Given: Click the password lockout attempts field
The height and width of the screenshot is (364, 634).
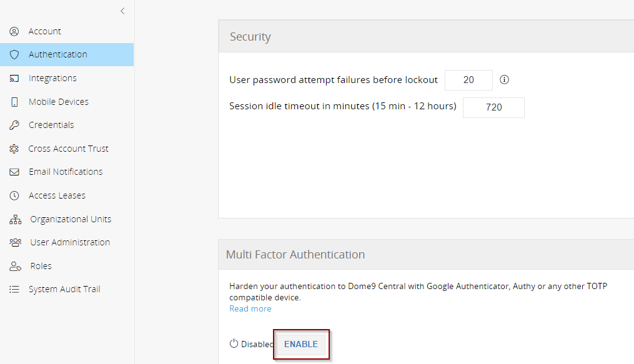Looking at the screenshot, I should tap(468, 80).
